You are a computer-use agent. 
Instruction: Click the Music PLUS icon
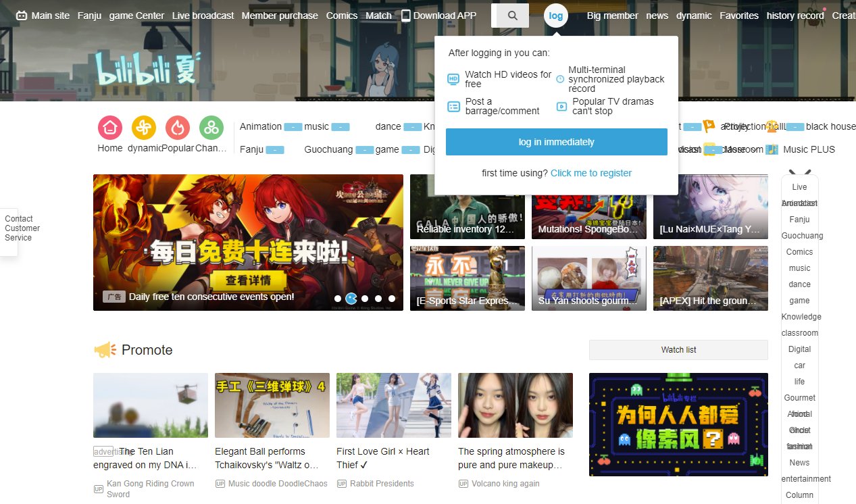(x=772, y=149)
